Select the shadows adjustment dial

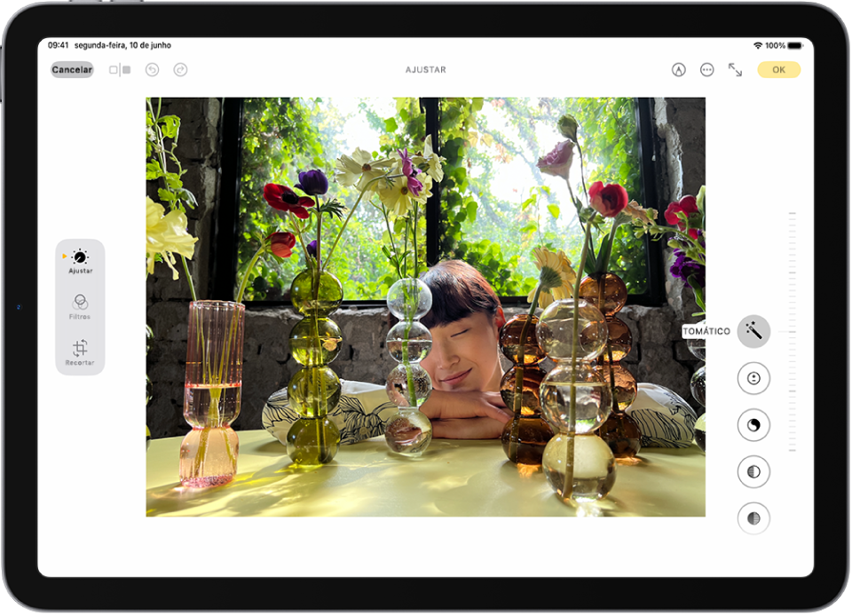pyautogui.click(x=753, y=518)
